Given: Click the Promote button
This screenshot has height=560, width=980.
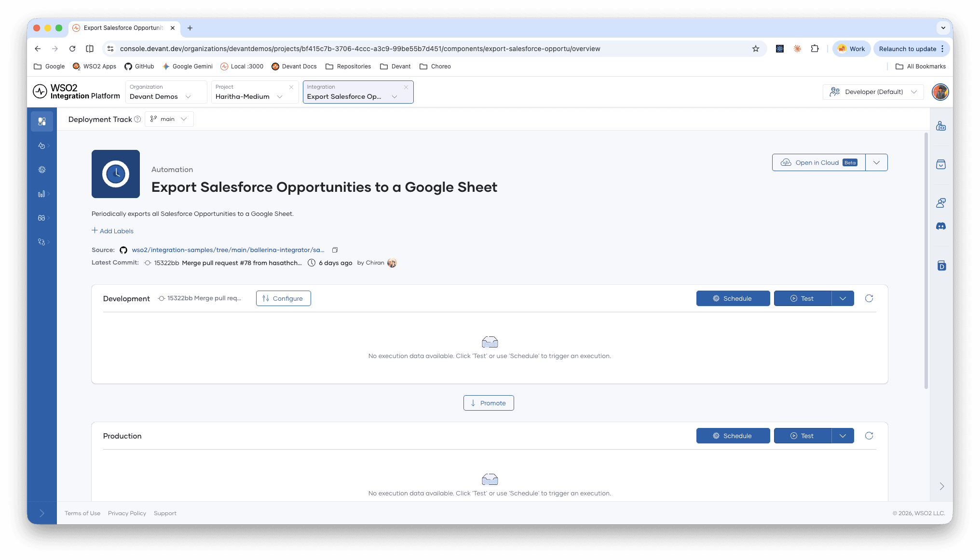Looking at the screenshot, I should (489, 403).
